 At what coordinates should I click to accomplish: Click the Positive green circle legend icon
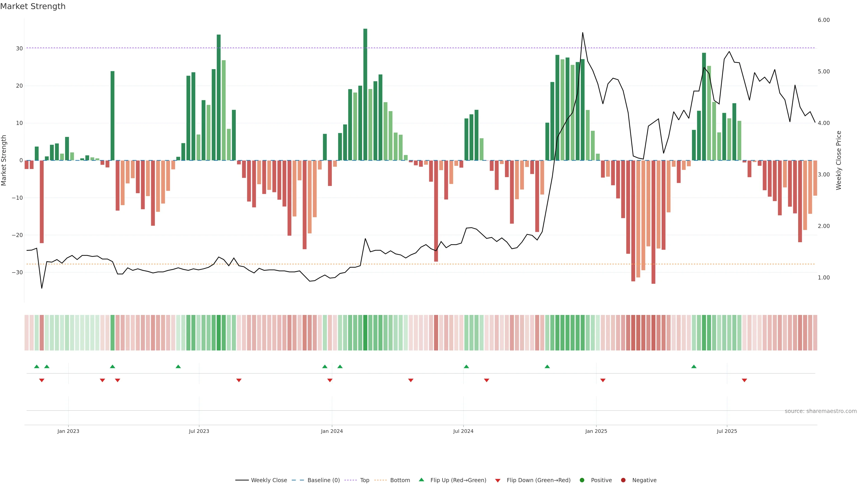point(582,480)
